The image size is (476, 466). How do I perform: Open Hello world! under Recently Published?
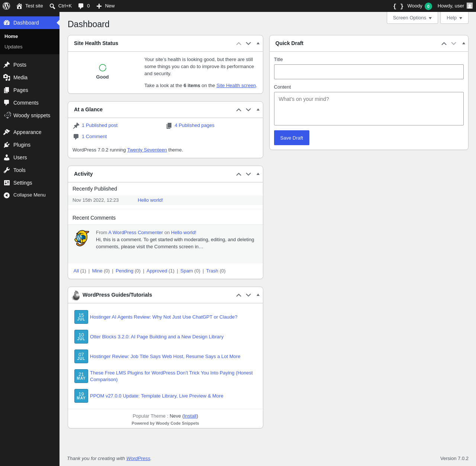click(150, 200)
